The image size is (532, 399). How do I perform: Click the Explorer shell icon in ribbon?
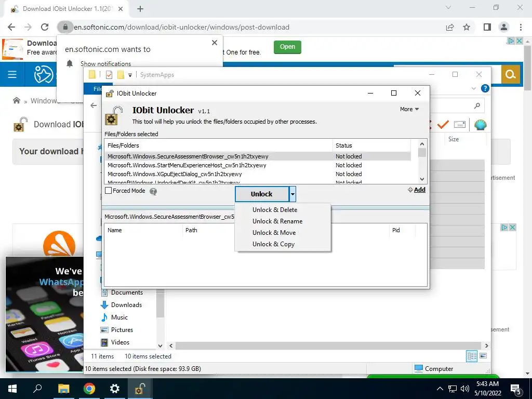(x=480, y=125)
